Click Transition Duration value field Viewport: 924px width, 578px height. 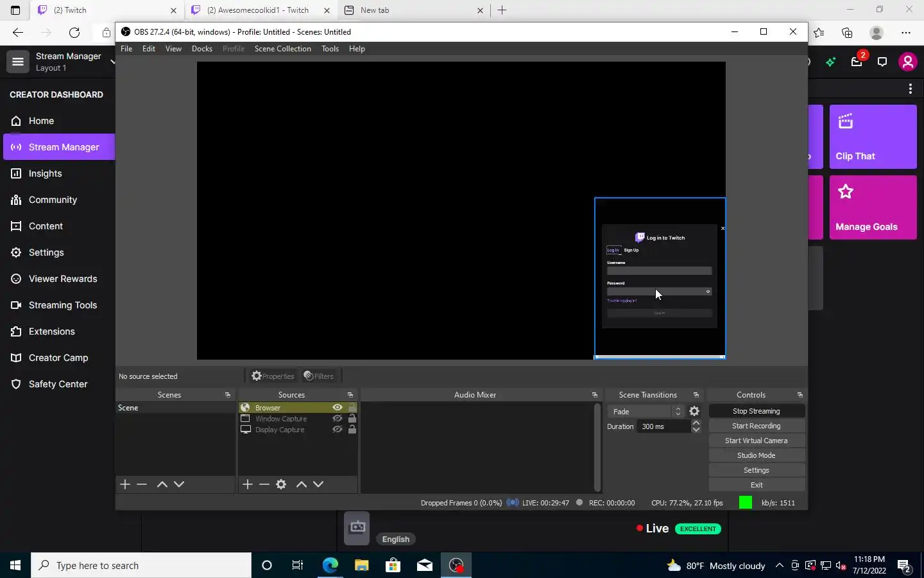[664, 426]
